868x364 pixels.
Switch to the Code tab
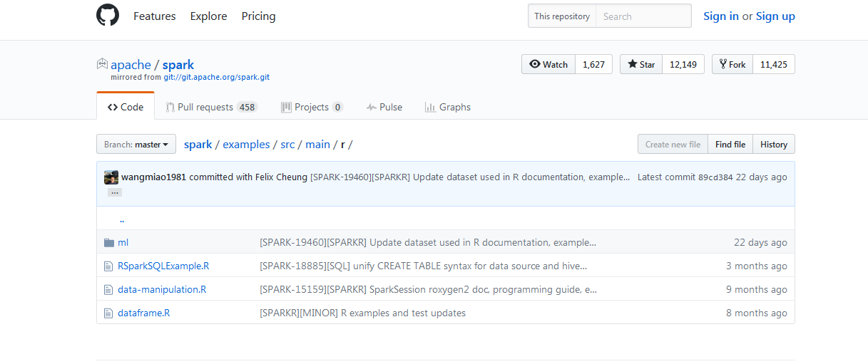point(126,107)
